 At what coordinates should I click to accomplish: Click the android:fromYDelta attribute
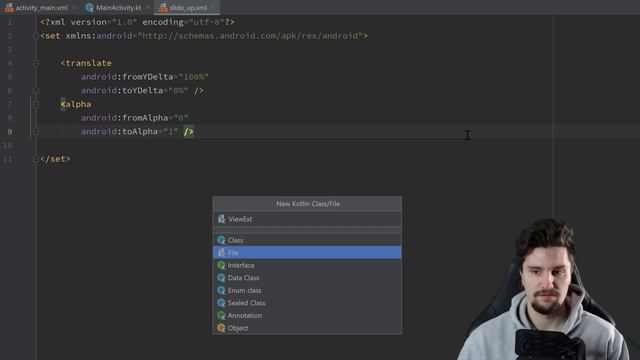(x=127, y=77)
